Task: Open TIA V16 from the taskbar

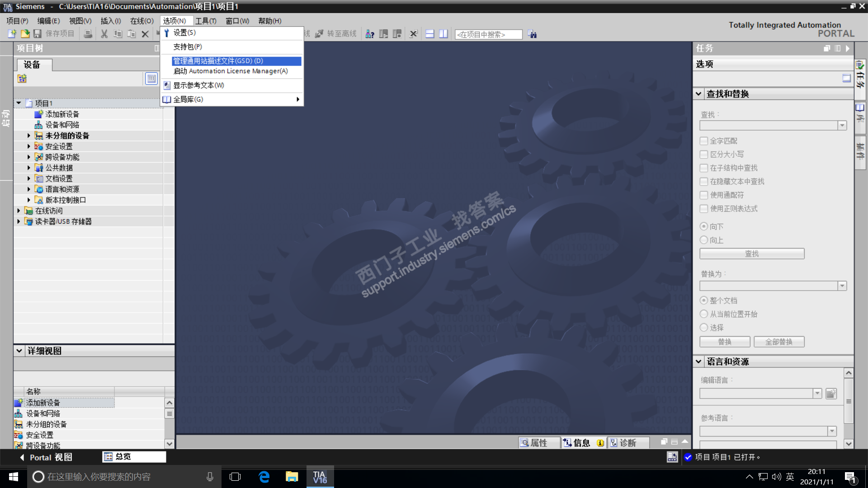Action: point(320,477)
